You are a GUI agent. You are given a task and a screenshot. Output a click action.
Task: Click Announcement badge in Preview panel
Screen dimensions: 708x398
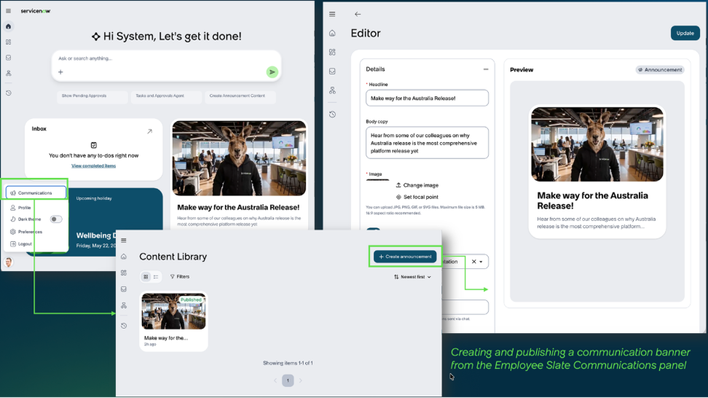pos(660,70)
